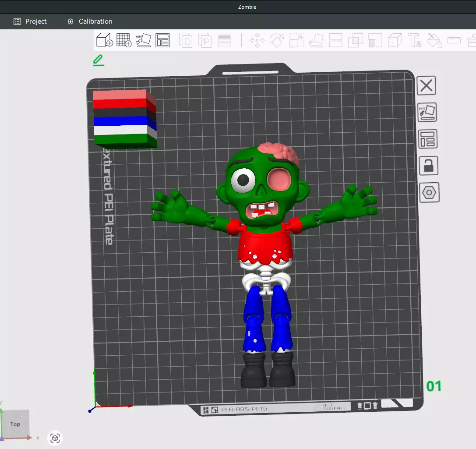Select the striped color block object
The width and height of the screenshot is (476, 449).
(125, 119)
